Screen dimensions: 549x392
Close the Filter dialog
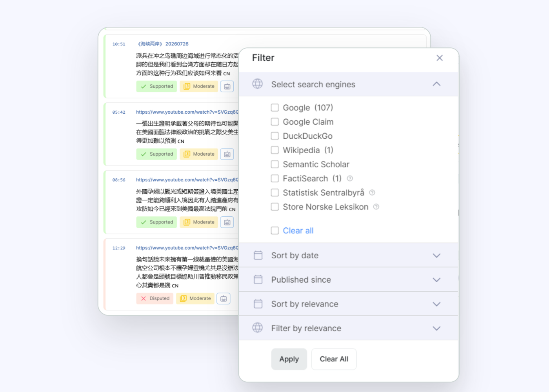tap(440, 58)
